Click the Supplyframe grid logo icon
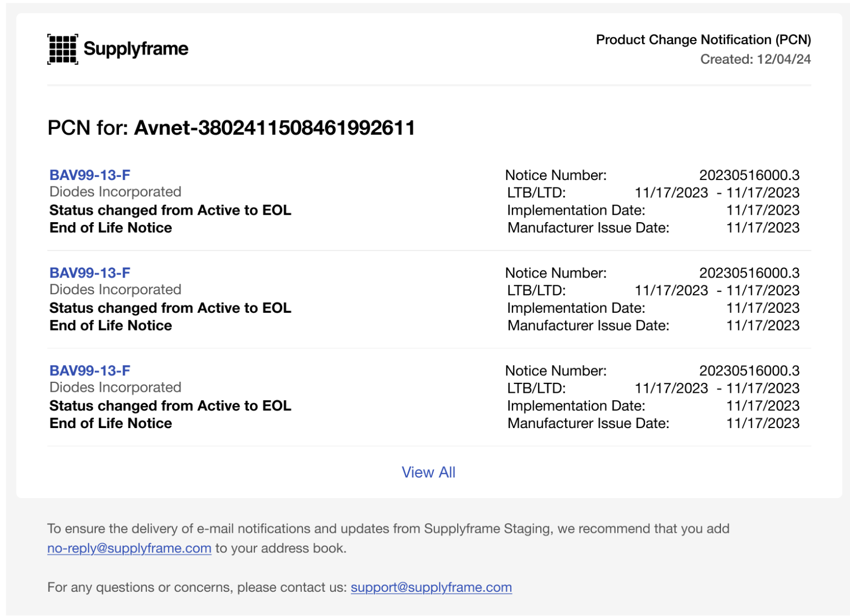The image size is (850, 616). (62, 49)
